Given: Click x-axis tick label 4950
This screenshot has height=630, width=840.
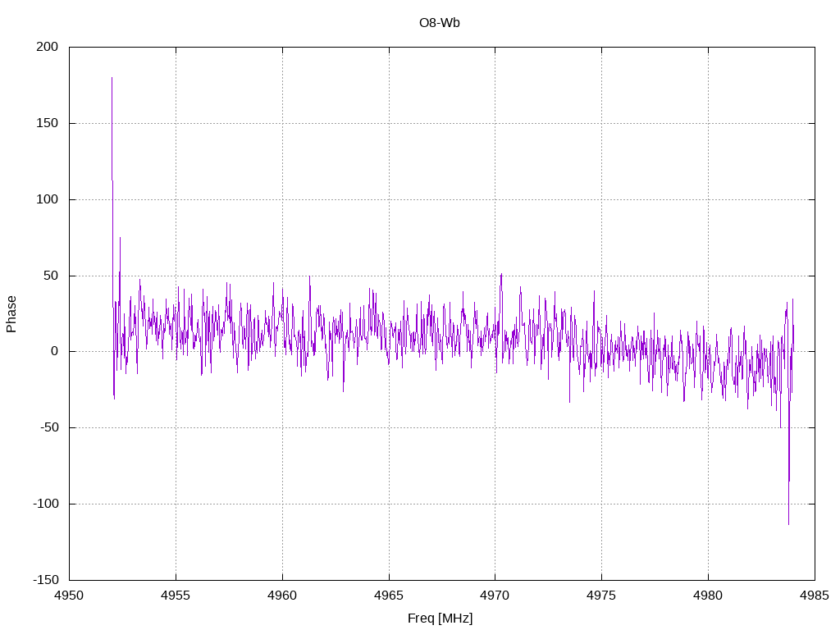Looking at the screenshot, I should coord(69,596).
